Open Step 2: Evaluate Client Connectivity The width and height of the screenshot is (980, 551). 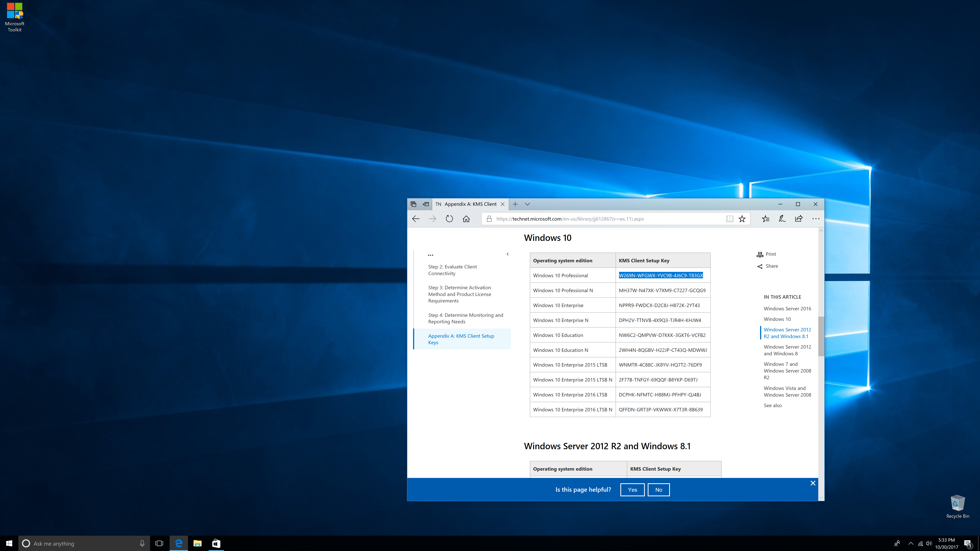pyautogui.click(x=452, y=270)
